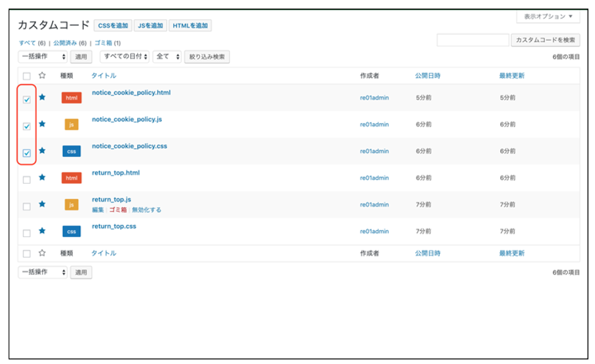Tick select-all checkbox in table header
Screen dimensions: 595x364
click(x=27, y=76)
